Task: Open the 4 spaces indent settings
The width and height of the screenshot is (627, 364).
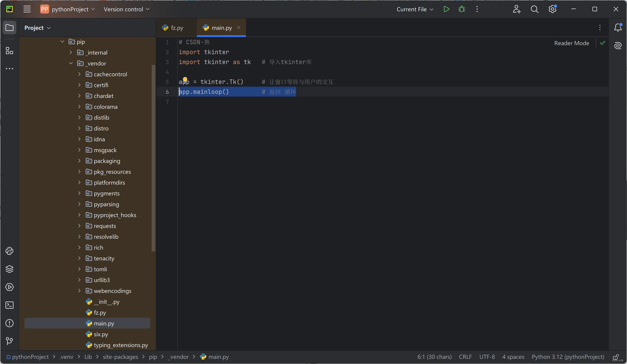Action: (513, 357)
